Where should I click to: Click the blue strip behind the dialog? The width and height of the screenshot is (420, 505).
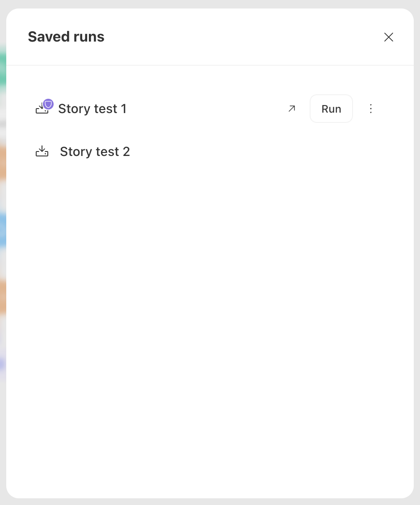tap(3, 230)
